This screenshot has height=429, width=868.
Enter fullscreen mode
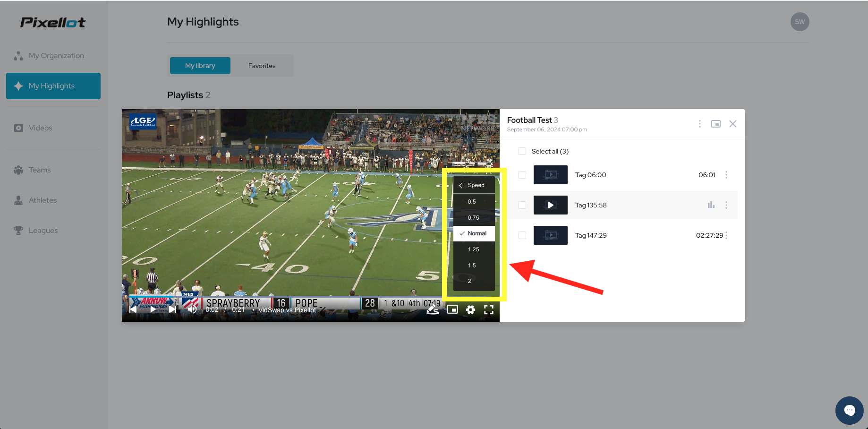489,309
